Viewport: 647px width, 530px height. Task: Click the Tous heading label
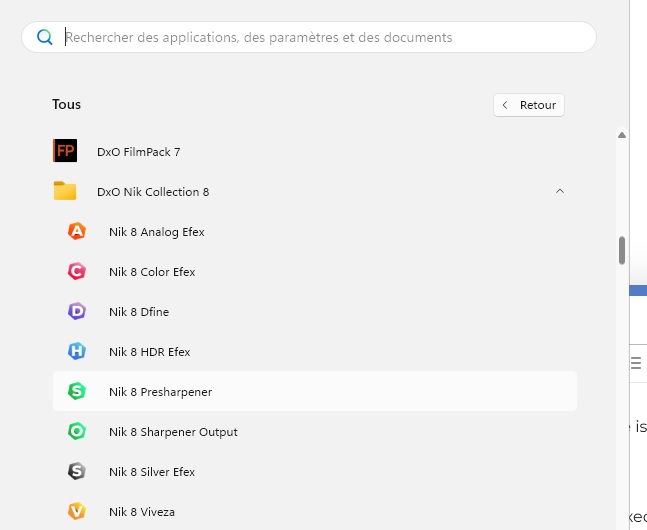click(67, 104)
